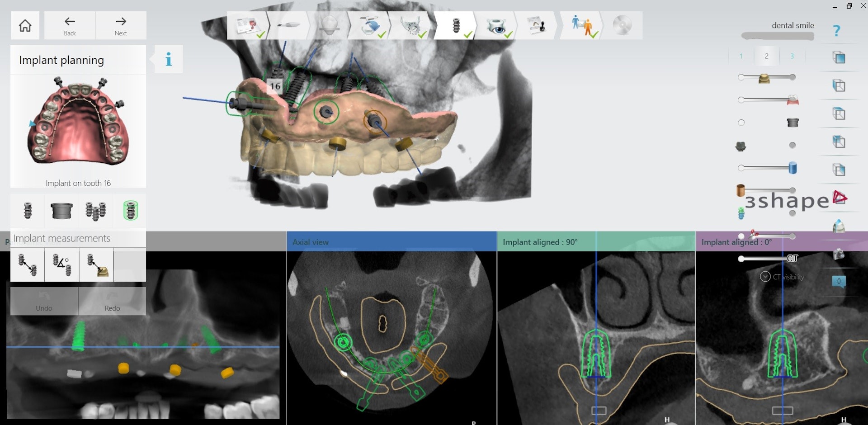Select the implant safety zone icon

(130, 211)
